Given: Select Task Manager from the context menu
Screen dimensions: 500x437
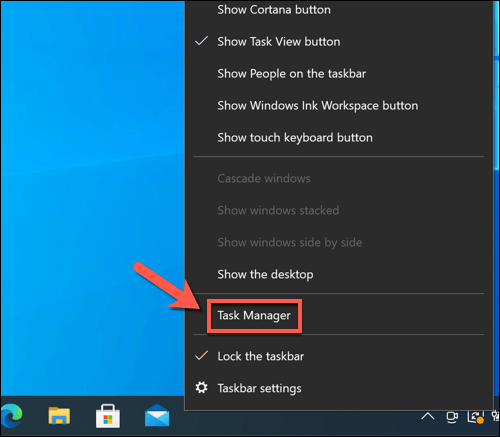Looking at the screenshot, I should tap(254, 315).
